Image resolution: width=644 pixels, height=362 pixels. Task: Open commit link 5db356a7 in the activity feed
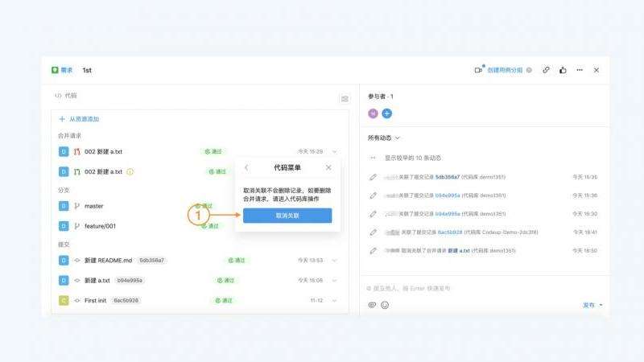coord(448,177)
